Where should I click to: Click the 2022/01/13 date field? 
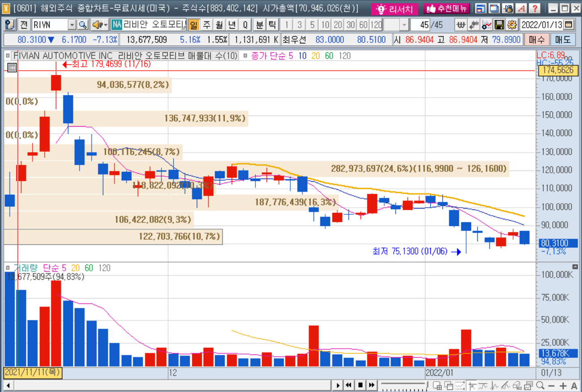click(542, 25)
